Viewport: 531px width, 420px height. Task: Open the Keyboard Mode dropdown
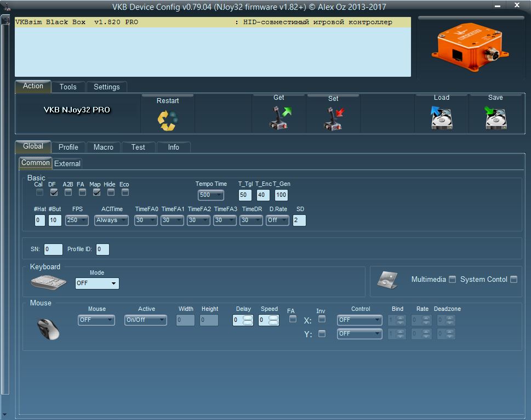coord(97,283)
